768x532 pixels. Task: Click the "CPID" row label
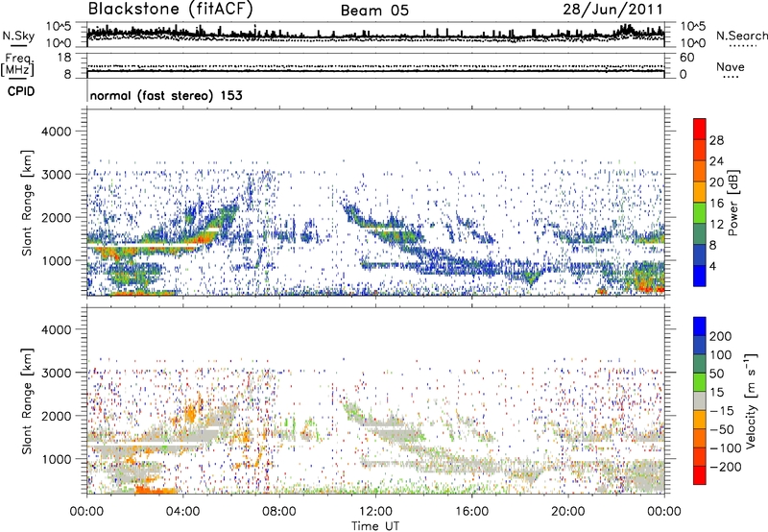pyautogui.click(x=21, y=91)
